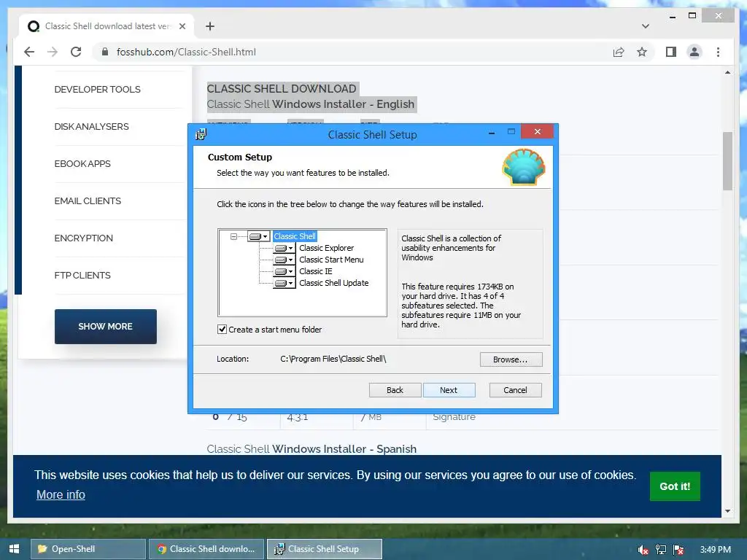Switch to Classic Shell Setup taskbar item
Image resolution: width=747 pixels, height=560 pixels.
pos(325,549)
